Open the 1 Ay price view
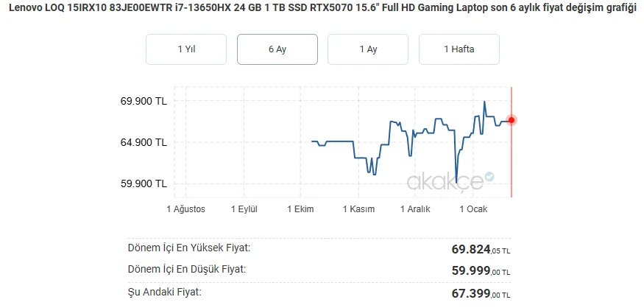The image size is (644, 308). [368, 49]
